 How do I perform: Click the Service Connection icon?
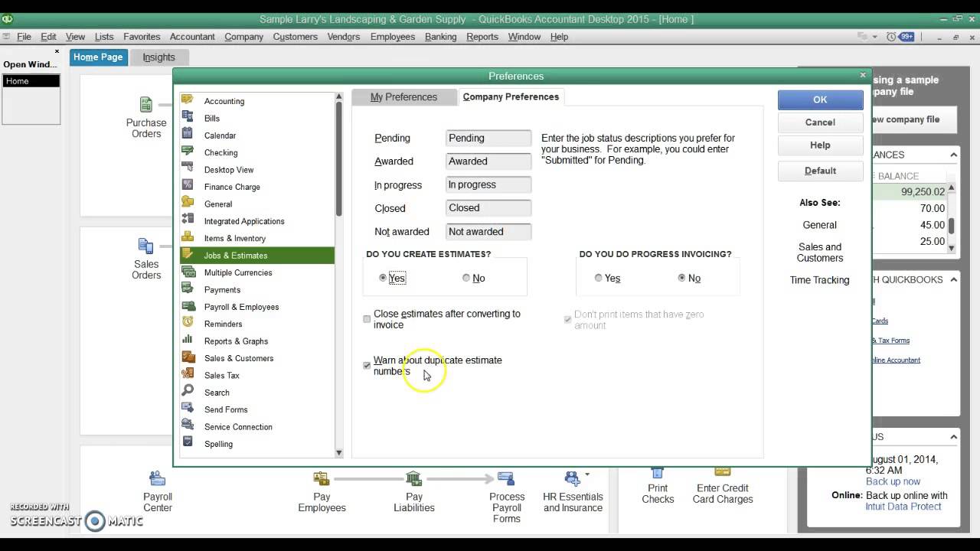(x=188, y=425)
